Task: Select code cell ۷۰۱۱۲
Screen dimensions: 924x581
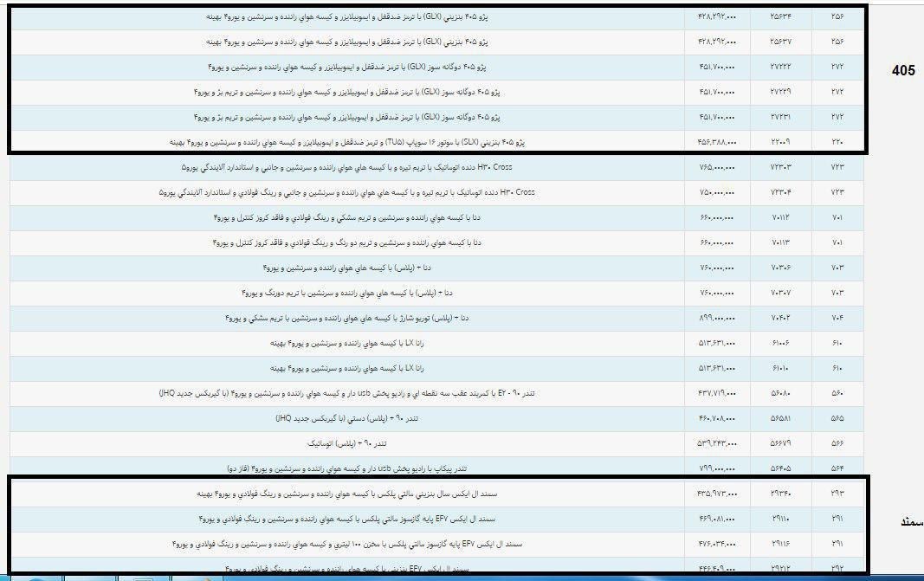Action: 780,217
